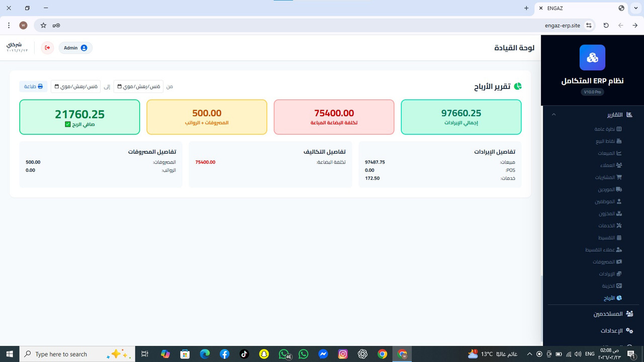The width and height of the screenshot is (644, 362).
Task: Click the browser address bar
Action: [562, 25]
